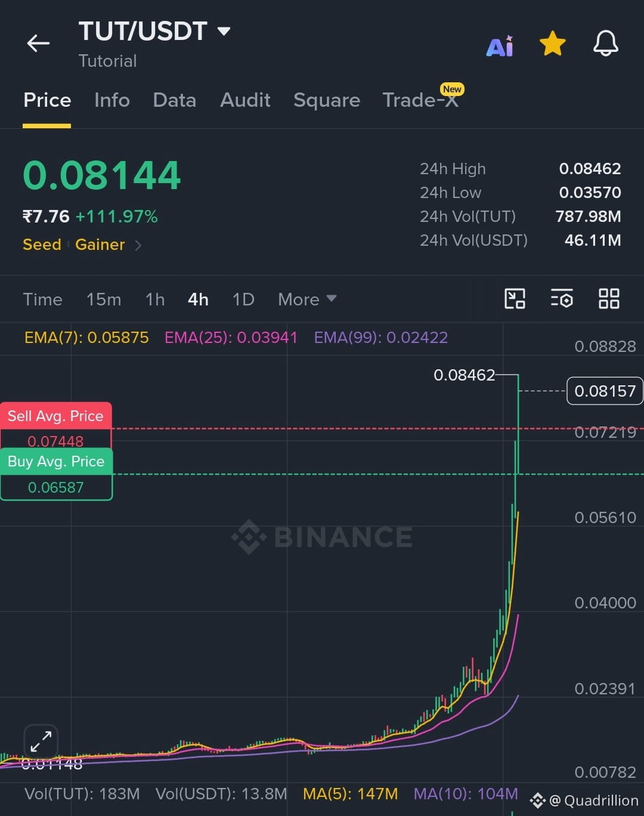Tap the large 0.08144 last price

click(101, 175)
